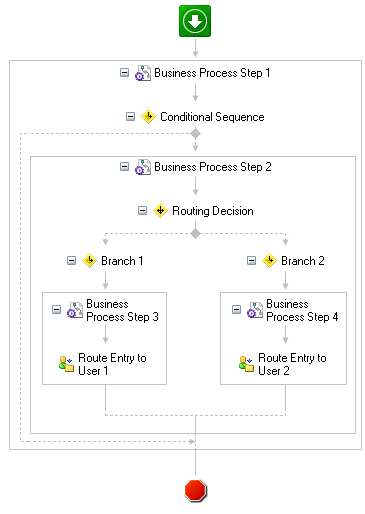Click the green start arrow icon
Screen dimensions: 365x514
(x=195, y=21)
